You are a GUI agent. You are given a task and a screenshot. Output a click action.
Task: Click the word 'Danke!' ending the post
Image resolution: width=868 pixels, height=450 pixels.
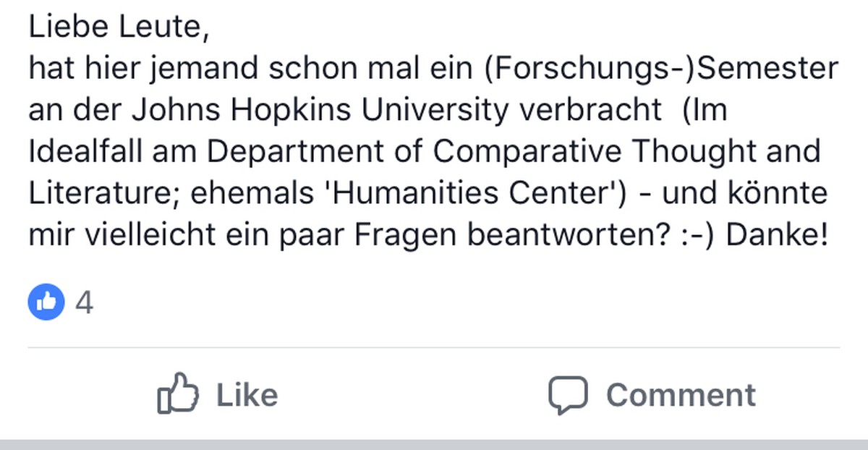click(776, 235)
